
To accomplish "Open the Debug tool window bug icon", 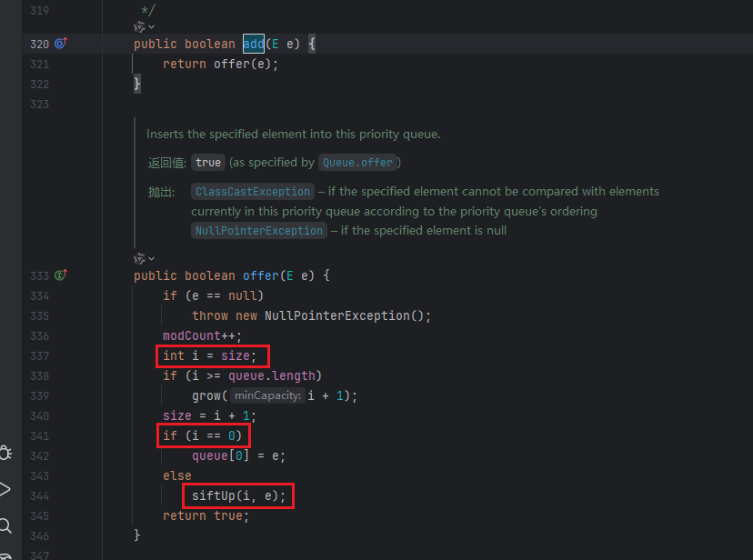I will (x=6, y=452).
